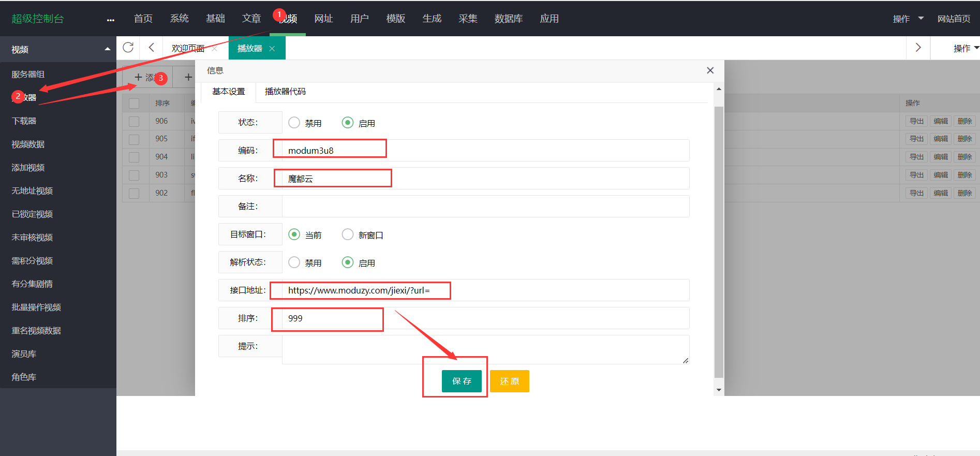The image size is (980, 456).
Task: Click the green 保存 button
Action: pos(462,381)
